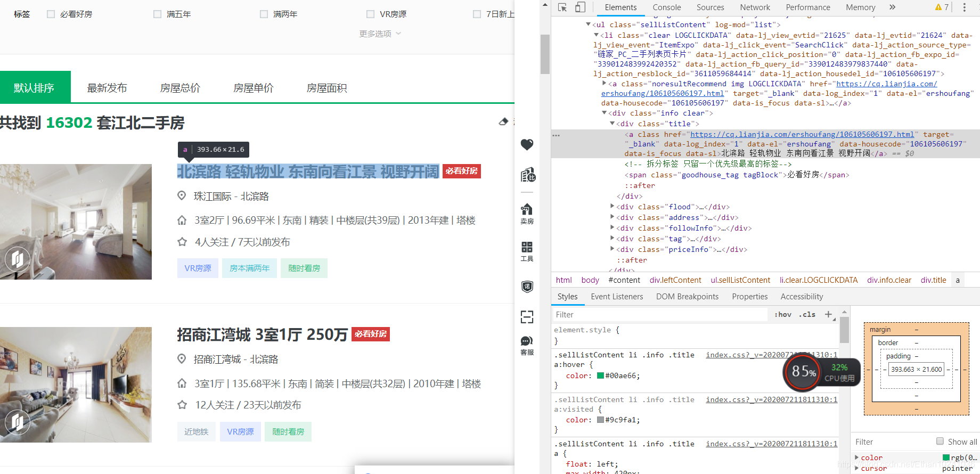Switch to Event Listeners tab
This screenshot has height=474, width=980.
617,297
